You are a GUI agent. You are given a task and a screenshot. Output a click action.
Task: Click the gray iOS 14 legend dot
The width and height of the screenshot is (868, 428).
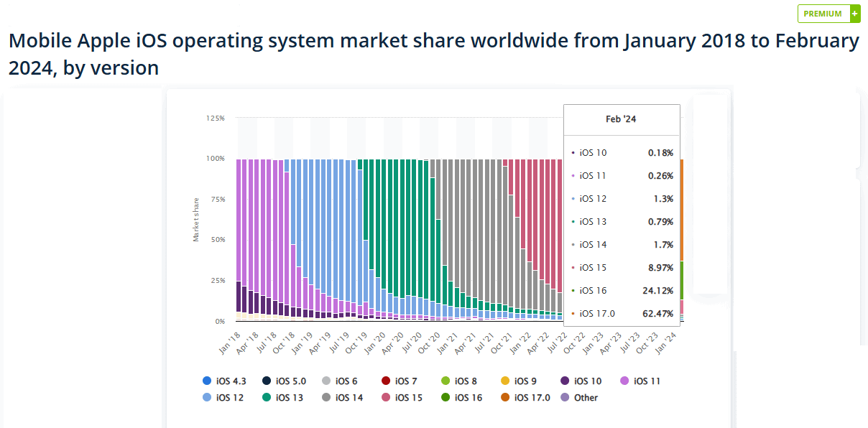tap(325, 397)
